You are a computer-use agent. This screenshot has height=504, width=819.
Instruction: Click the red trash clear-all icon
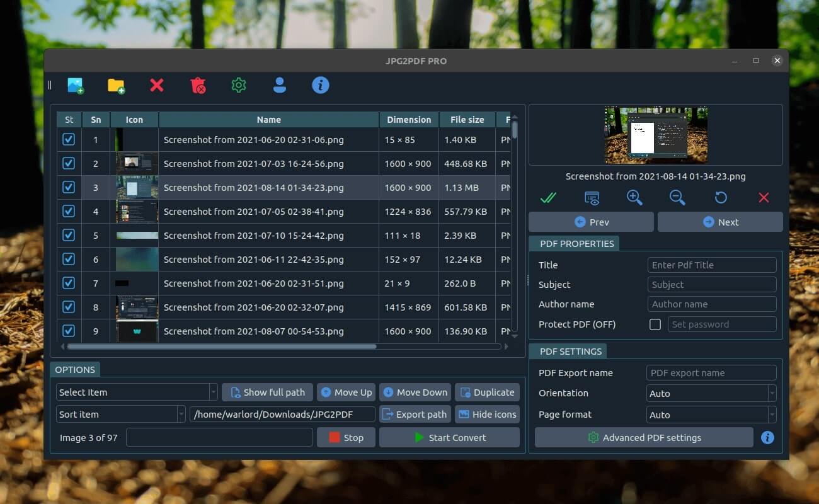pyautogui.click(x=198, y=86)
